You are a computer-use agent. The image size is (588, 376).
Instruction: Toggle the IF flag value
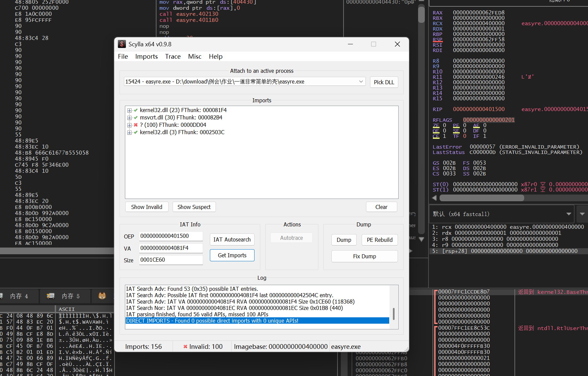[485, 136]
